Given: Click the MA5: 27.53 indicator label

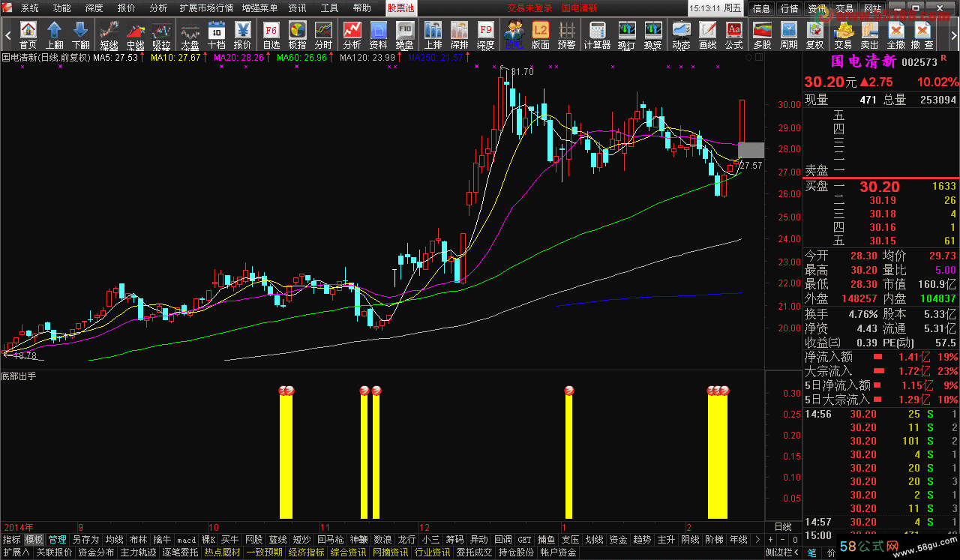Looking at the screenshot, I should click(x=115, y=58).
